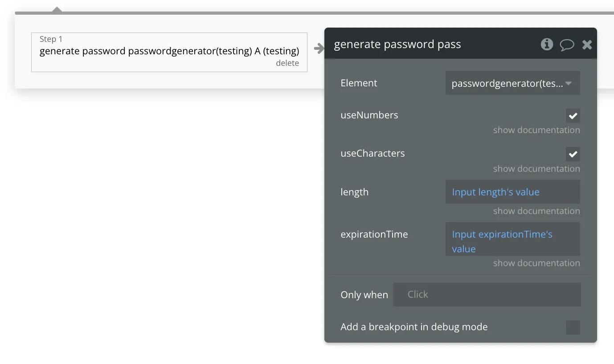Show documentation for length
Viewport: 614px width, 364px height.
pos(536,211)
